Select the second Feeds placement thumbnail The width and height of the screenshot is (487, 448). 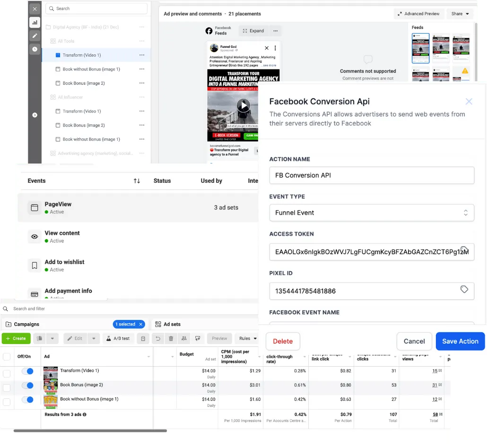tap(441, 48)
